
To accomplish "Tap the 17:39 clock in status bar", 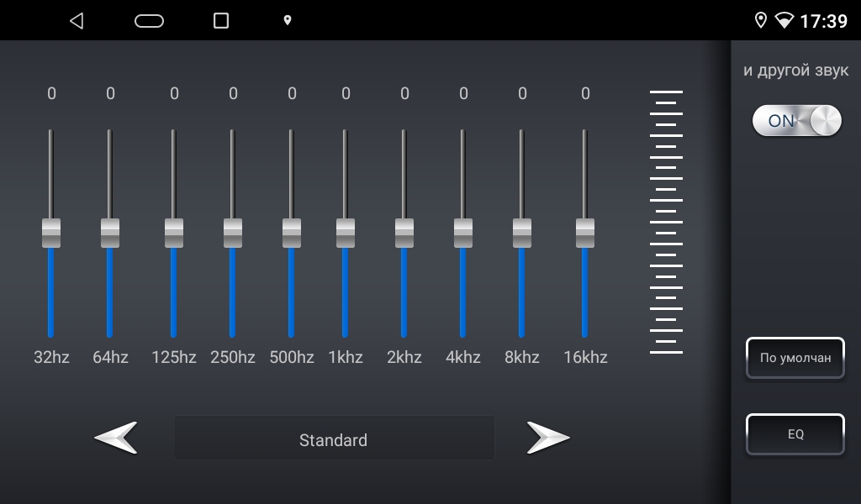I will (823, 21).
